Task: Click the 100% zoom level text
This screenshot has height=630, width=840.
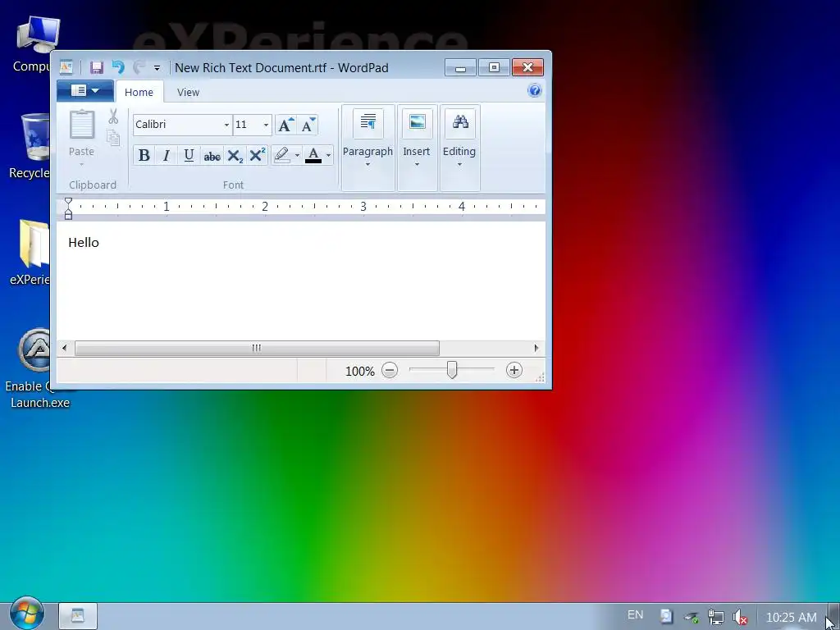Action: click(360, 371)
